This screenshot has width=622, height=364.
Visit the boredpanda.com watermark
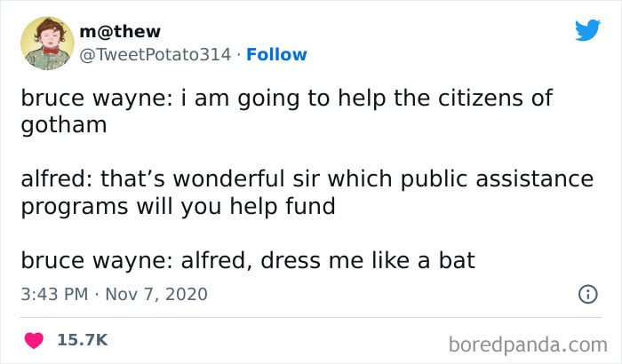pyautogui.click(x=528, y=344)
